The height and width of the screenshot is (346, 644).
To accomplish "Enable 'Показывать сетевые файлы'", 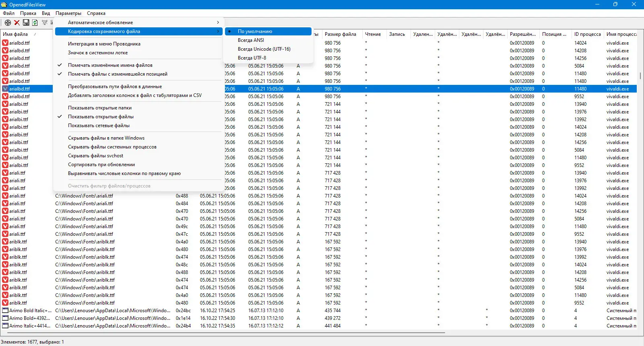I will click(139, 126).
